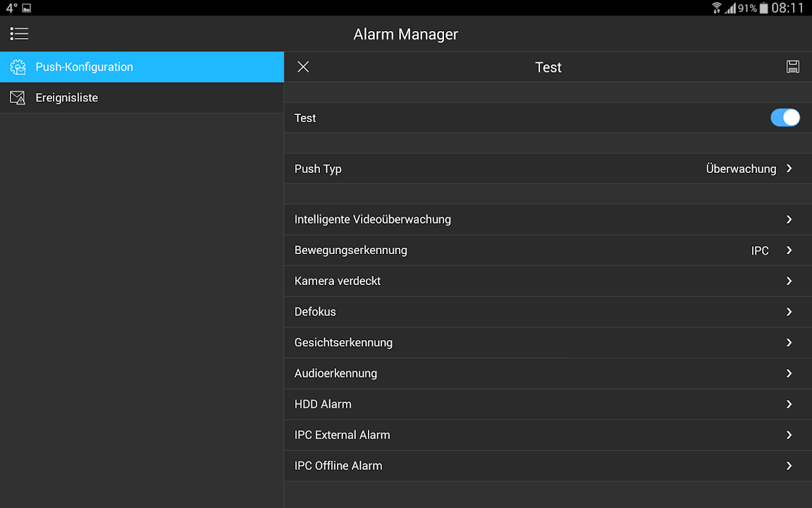Open Gesichtserkennung row
This screenshot has height=508, width=812.
(548, 343)
